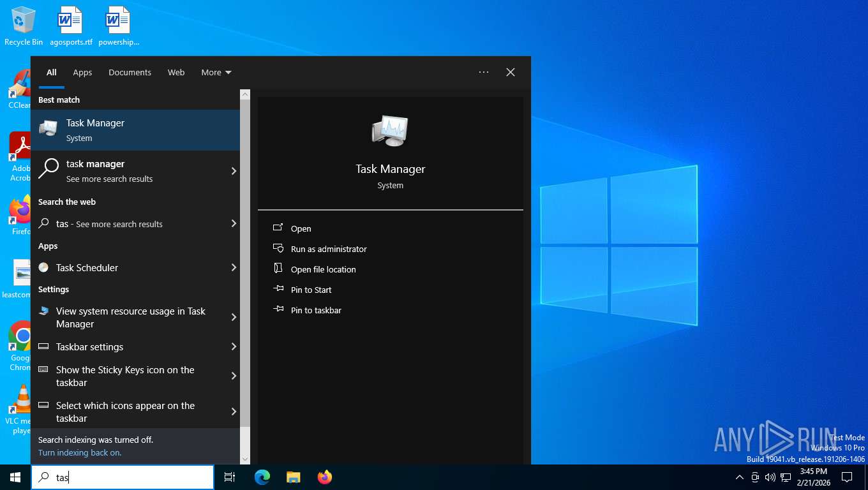The width and height of the screenshot is (868, 490).
Task: Expand the 'task manager' search suggestion arrow
Action: pyautogui.click(x=234, y=171)
